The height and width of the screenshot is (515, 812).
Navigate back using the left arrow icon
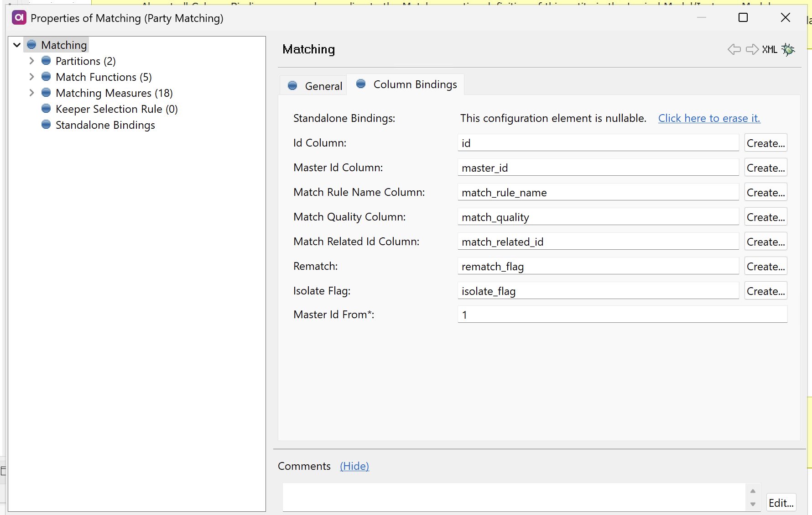(734, 49)
